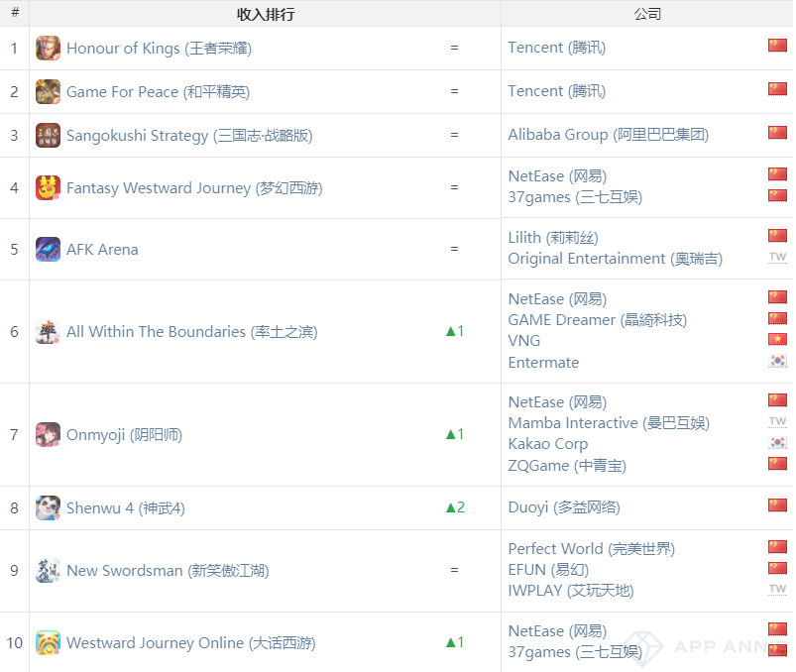This screenshot has height=672, width=796.
Task: Click the Sangokushi Strategy game icon
Action: coord(48,136)
